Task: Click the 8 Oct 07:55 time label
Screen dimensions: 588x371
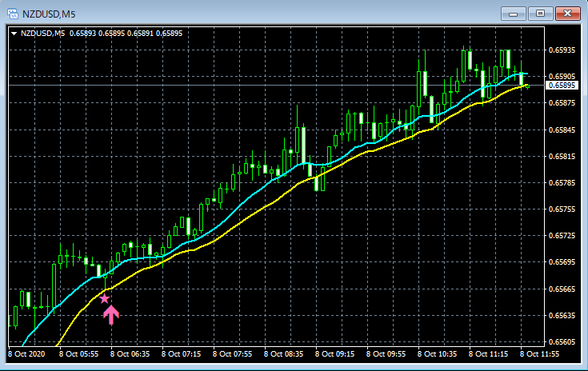Action: [232, 353]
